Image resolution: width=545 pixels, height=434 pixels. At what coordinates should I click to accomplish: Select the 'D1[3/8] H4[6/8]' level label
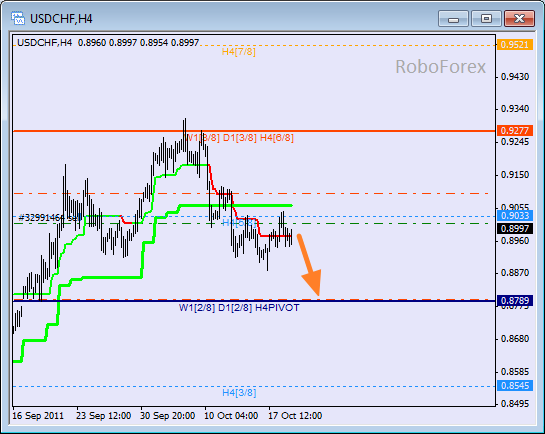coord(258,138)
